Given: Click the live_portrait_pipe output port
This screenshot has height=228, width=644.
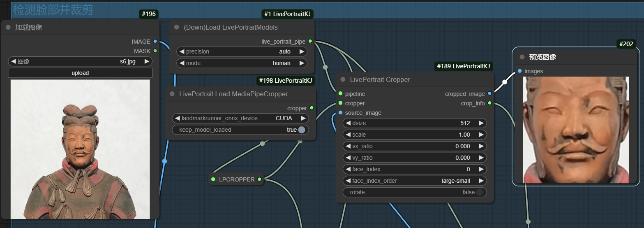Looking at the screenshot, I should [x=310, y=42].
